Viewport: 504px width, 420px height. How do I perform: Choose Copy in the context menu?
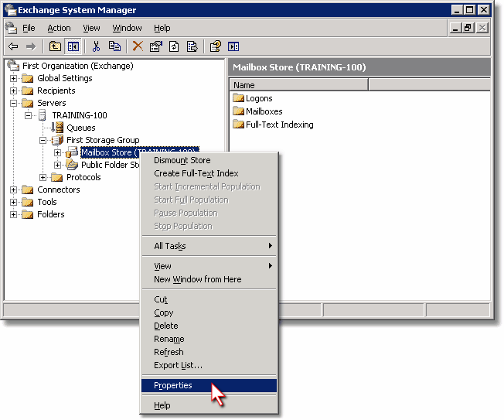pos(209,312)
